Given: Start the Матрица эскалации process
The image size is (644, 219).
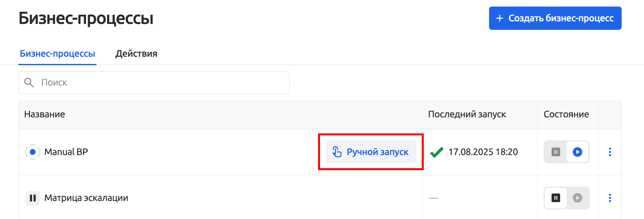Looking at the screenshot, I should click(577, 198).
